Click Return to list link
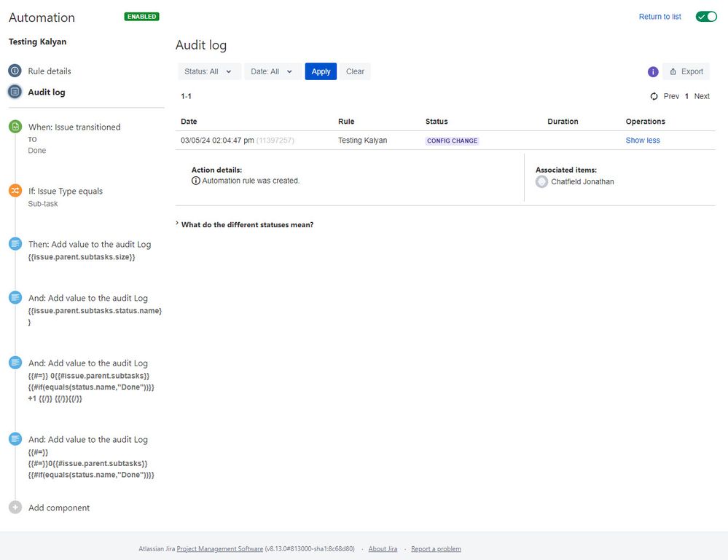 click(659, 17)
